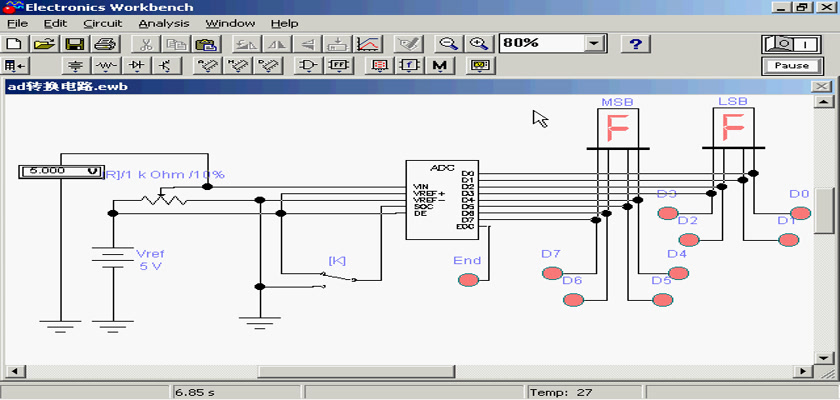Open the Logic Gates parts bin
The width and height of the screenshot is (840, 400).
pyautogui.click(x=309, y=66)
